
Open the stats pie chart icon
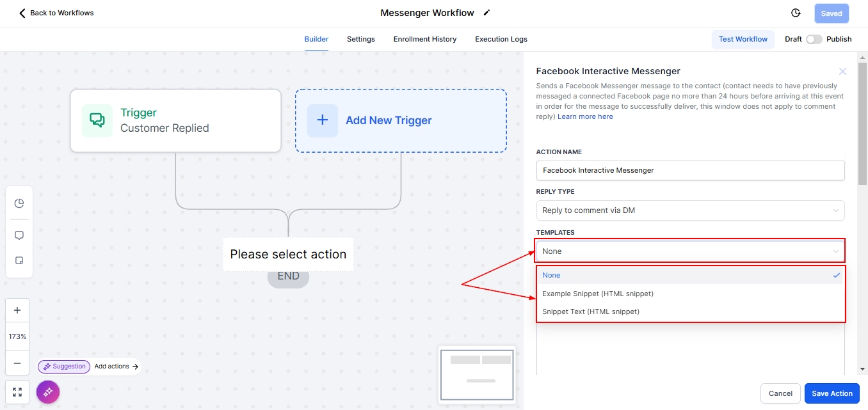tap(19, 203)
